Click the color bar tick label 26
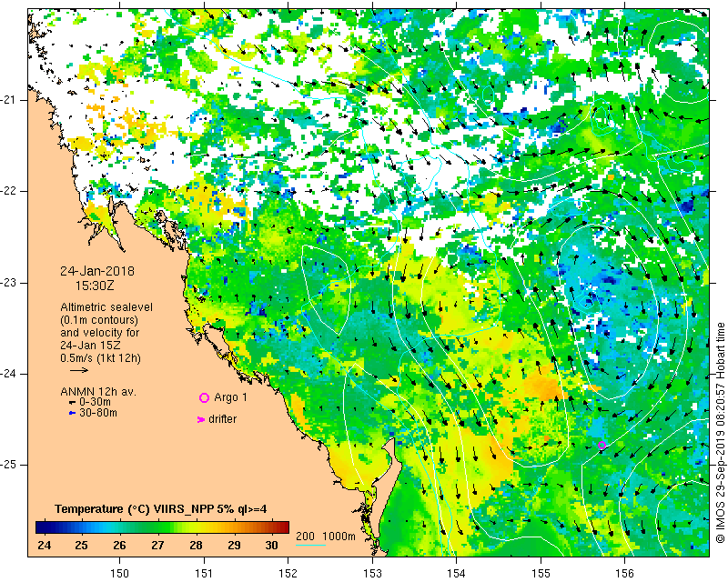The image size is (728, 582). click(x=119, y=545)
